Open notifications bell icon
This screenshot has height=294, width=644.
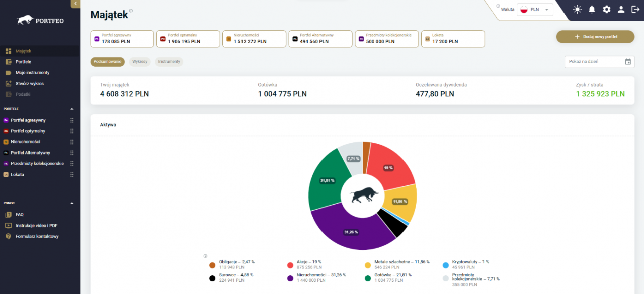pos(592,9)
